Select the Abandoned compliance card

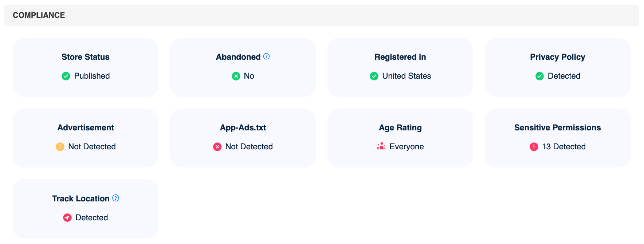click(x=243, y=67)
